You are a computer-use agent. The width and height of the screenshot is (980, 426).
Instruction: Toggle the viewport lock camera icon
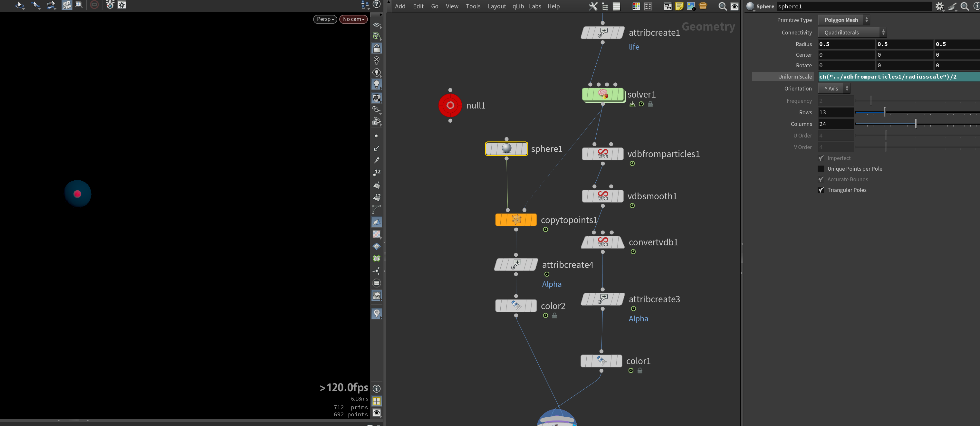(376, 48)
